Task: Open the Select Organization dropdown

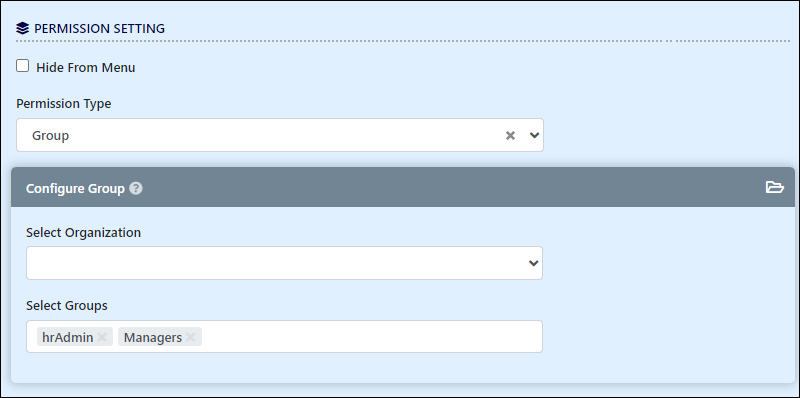Action: [284, 263]
